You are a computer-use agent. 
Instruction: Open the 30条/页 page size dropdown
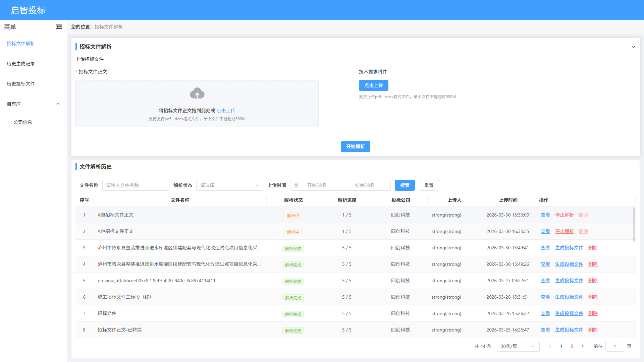coord(518,346)
